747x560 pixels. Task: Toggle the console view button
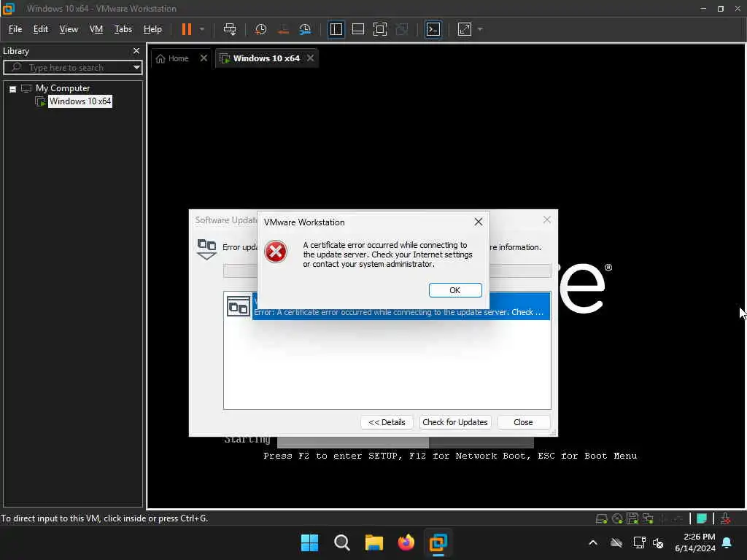(x=433, y=29)
